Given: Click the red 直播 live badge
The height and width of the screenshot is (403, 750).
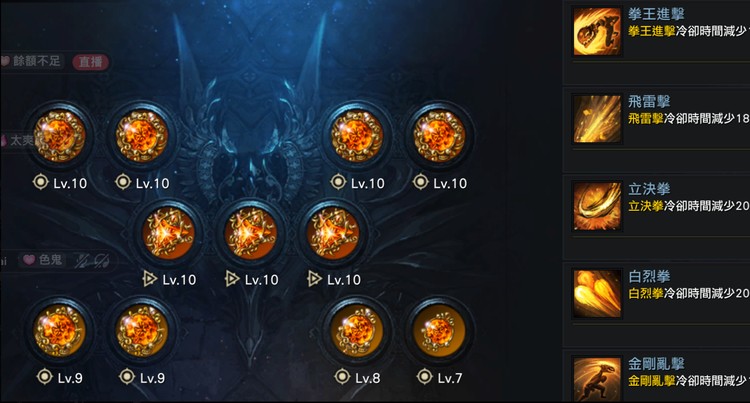Looking at the screenshot, I should click(90, 62).
